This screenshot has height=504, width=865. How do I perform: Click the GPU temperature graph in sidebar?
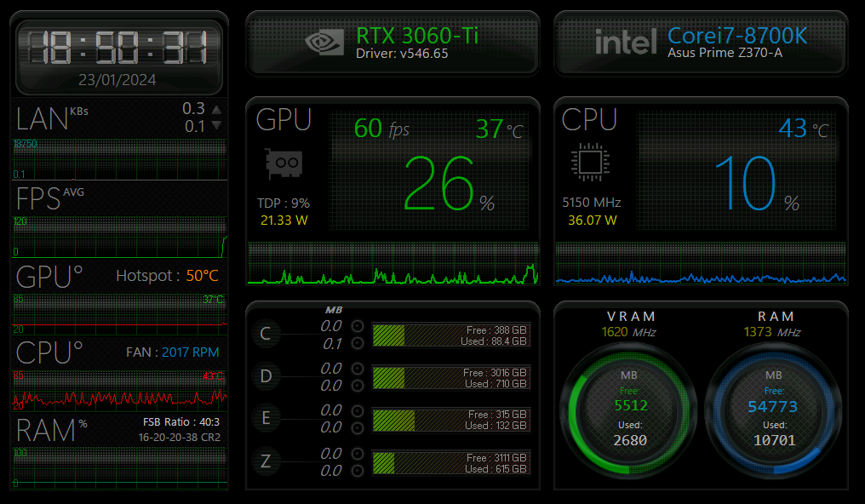tap(119, 314)
